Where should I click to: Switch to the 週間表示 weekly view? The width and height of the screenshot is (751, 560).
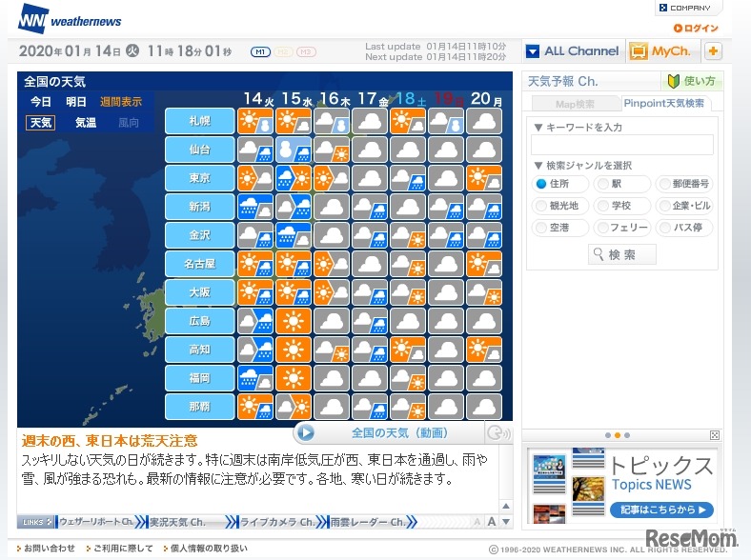coord(121,102)
